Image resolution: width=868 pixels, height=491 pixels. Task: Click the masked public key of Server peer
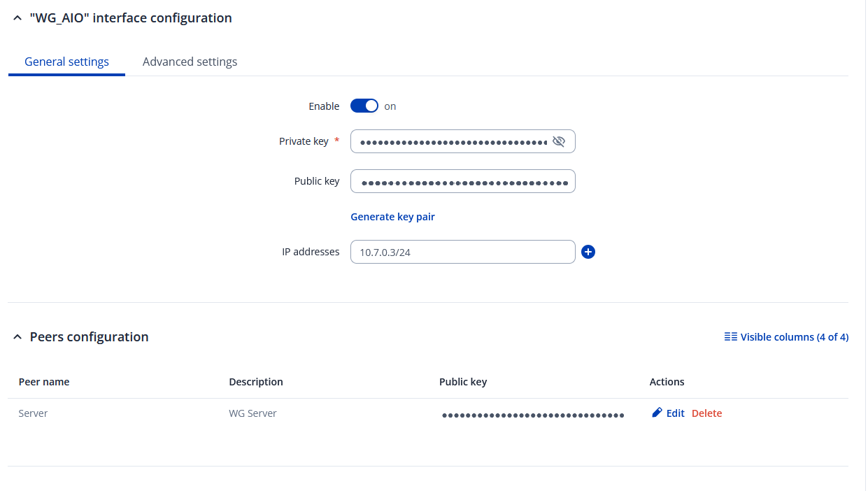[533, 415]
